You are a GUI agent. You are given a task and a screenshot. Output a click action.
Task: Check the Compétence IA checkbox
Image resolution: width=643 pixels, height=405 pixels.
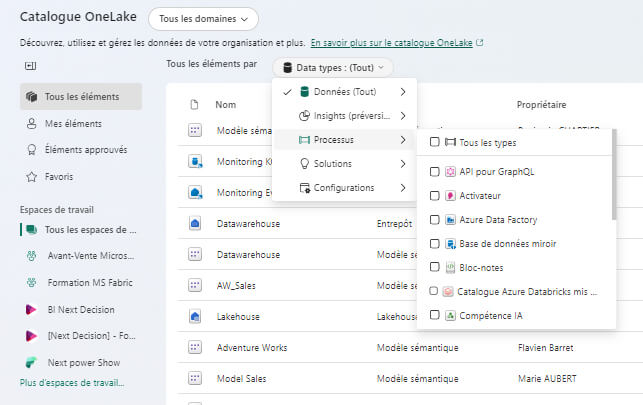tap(435, 315)
